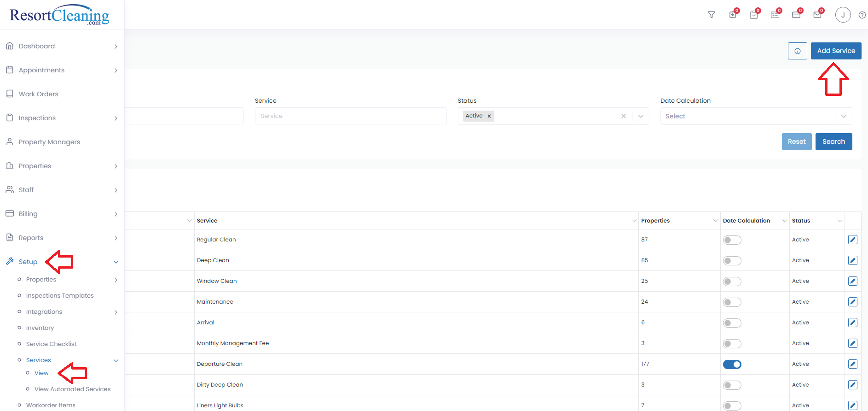This screenshot has height=411, width=868.
Task: Click the credit card notifications icon
Action: [x=796, y=15]
